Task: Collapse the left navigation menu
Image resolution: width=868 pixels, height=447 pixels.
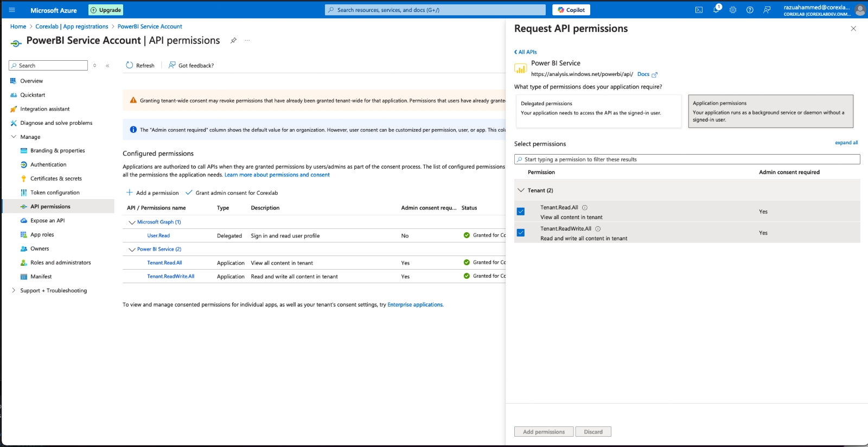Action: tap(107, 66)
